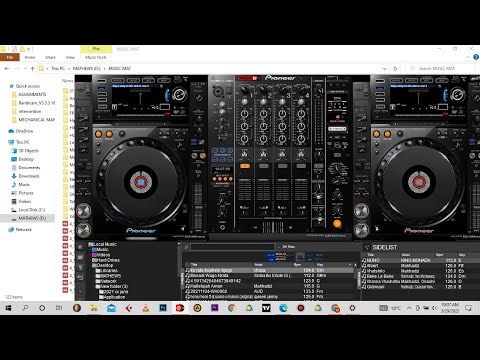The image size is (480, 360).
Task: Open the File ribbon tab
Action: coord(10,57)
